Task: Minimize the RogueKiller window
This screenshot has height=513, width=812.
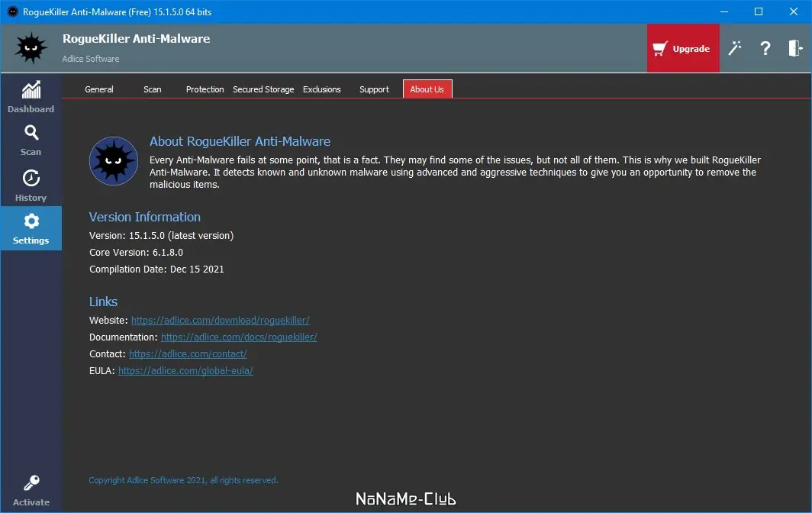Action: tap(724, 11)
